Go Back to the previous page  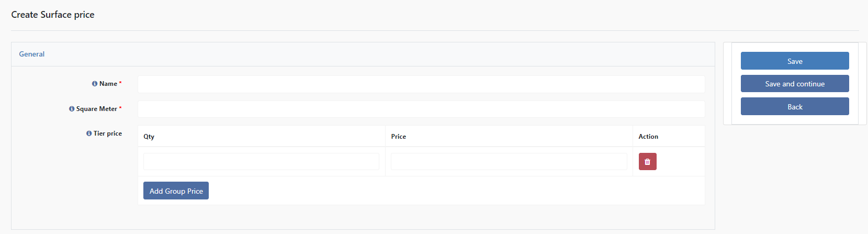click(795, 106)
